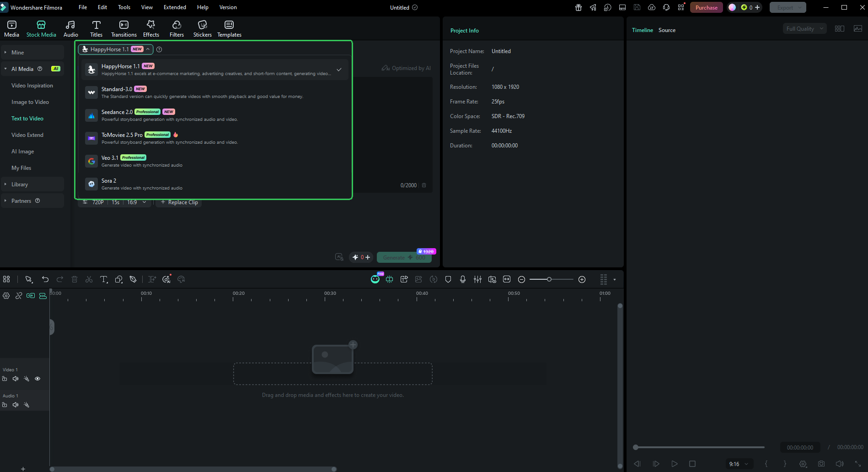The height and width of the screenshot is (472, 868).
Task: Open the timeline layout grid icon
Action: click(x=6, y=279)
